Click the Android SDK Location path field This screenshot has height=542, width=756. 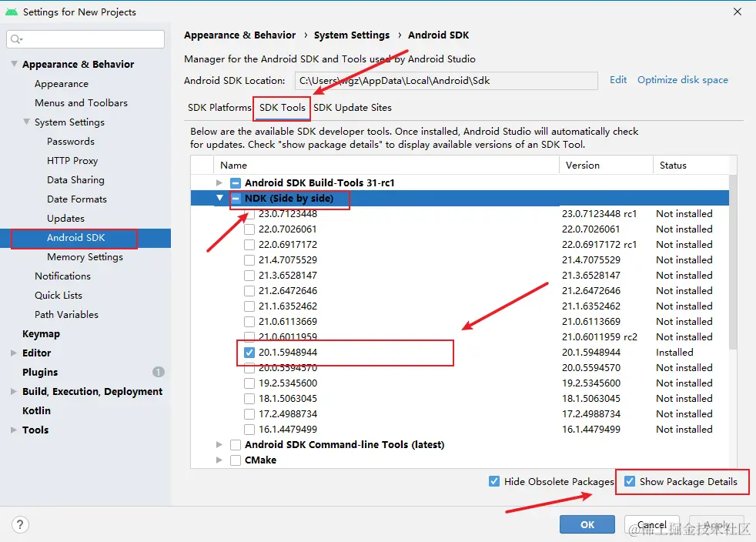click(x=446, y=81)
